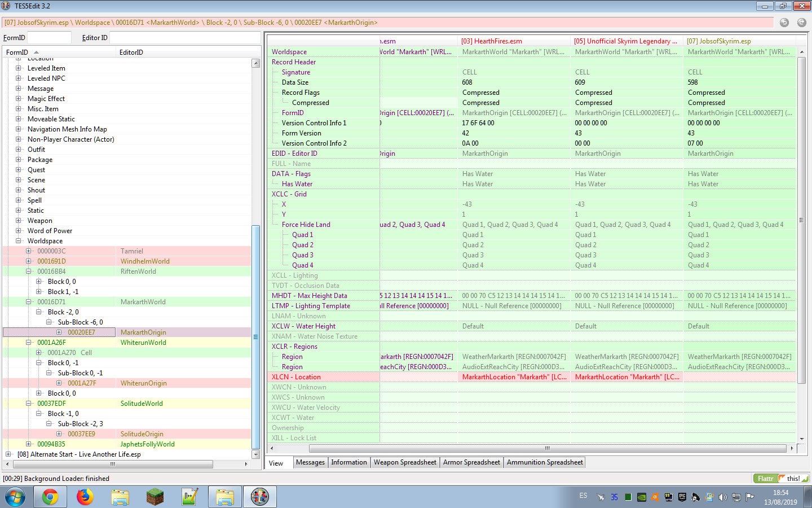Open the Minecraft taskbar icon
812x508 pixels.
click(x=155, y=497)
